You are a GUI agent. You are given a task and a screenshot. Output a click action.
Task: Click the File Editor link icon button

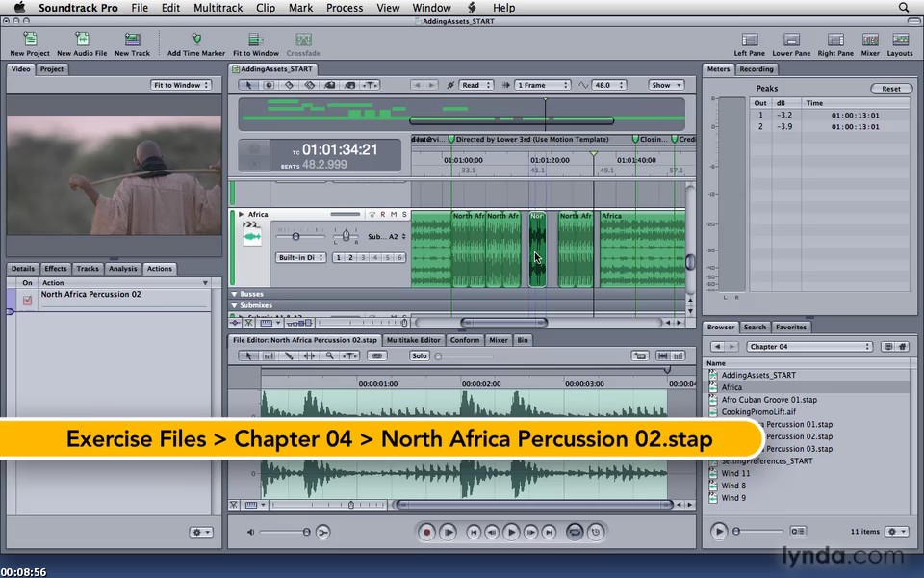tap(377, 355)
